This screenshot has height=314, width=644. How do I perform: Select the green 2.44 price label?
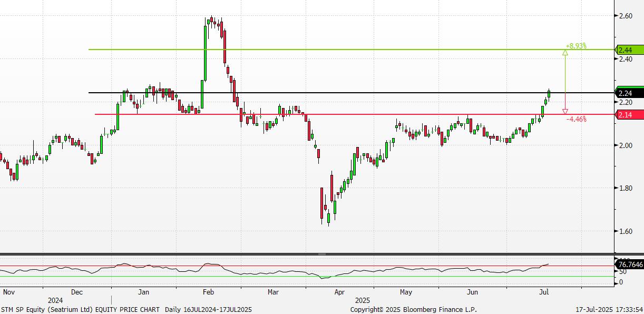pos(629,50)
